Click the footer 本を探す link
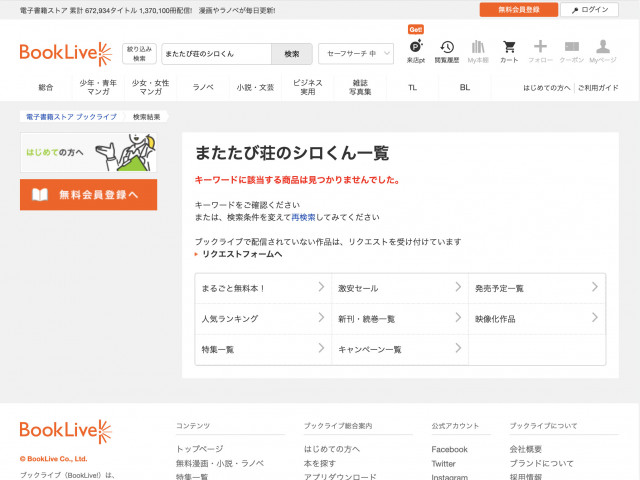This screenshot has width=640, height=480. [x=320, y=463]
